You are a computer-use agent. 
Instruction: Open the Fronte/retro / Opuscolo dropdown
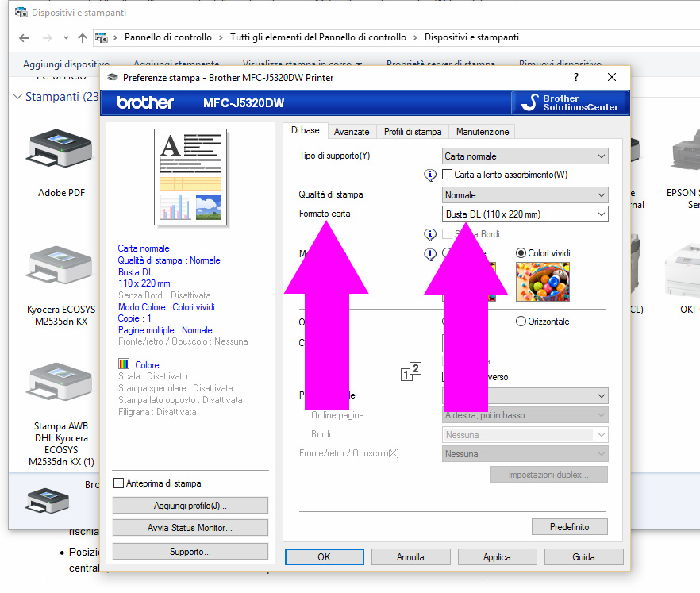coord(525,454)
